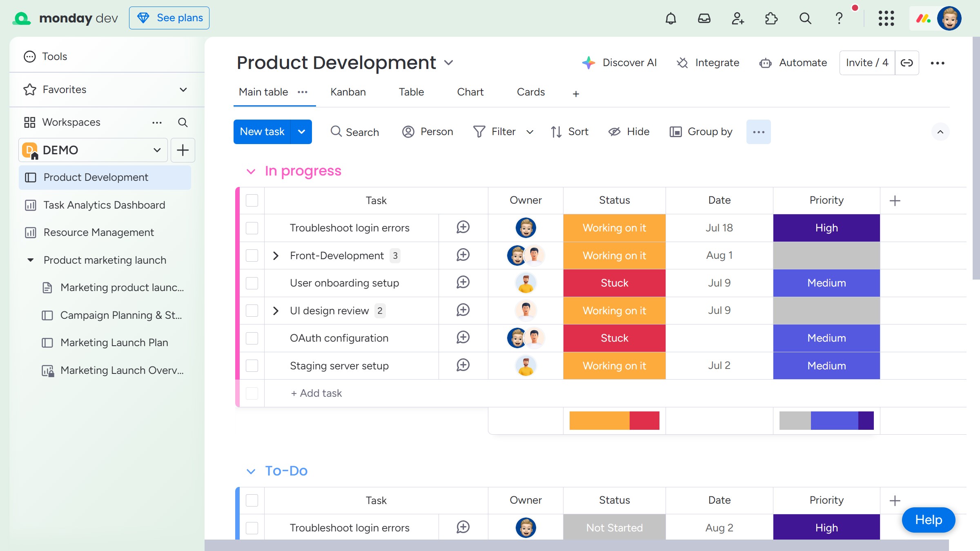980x551 pixels.
Task: Open Discover AI
Action: tap(619, 62)
